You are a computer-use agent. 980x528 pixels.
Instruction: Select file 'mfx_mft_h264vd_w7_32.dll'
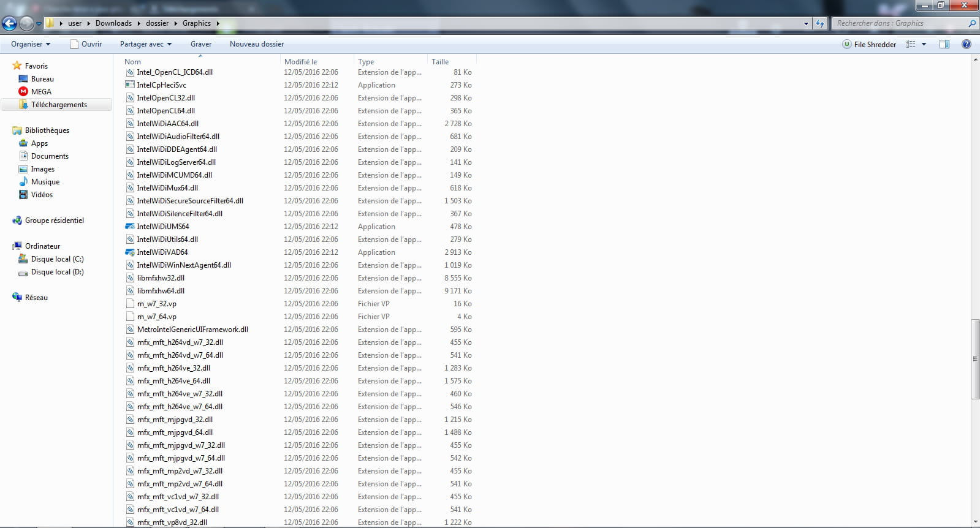[180, 342]
